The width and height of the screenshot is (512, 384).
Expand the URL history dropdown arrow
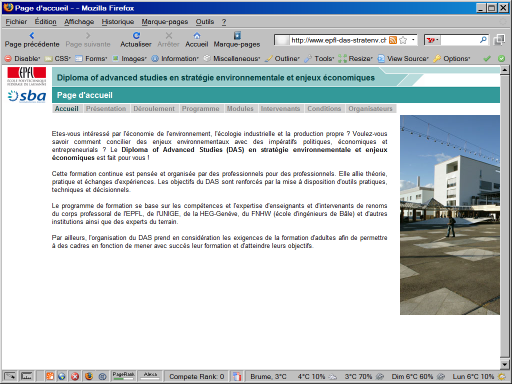413,40
